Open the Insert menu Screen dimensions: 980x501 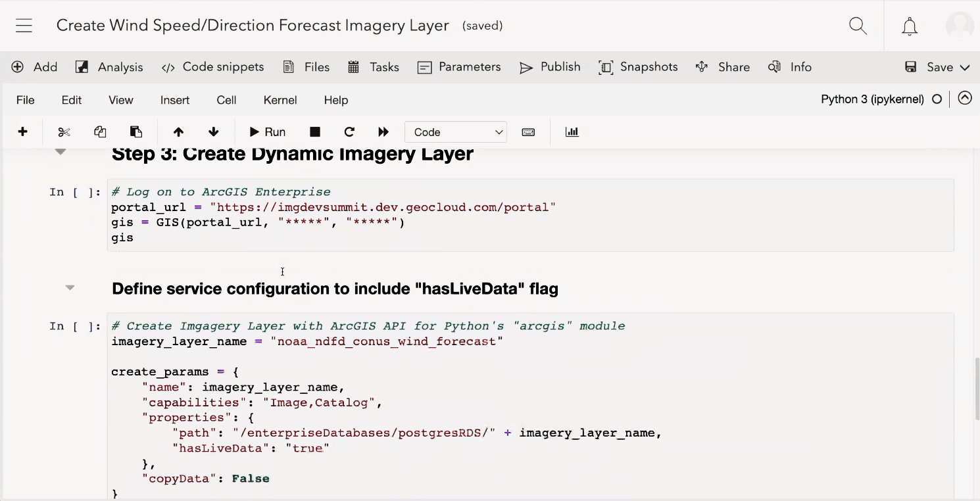click(175, 100)
